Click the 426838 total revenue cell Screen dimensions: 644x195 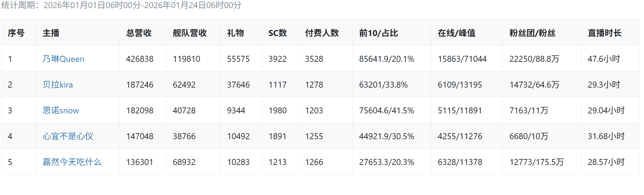tap(140, 59)
